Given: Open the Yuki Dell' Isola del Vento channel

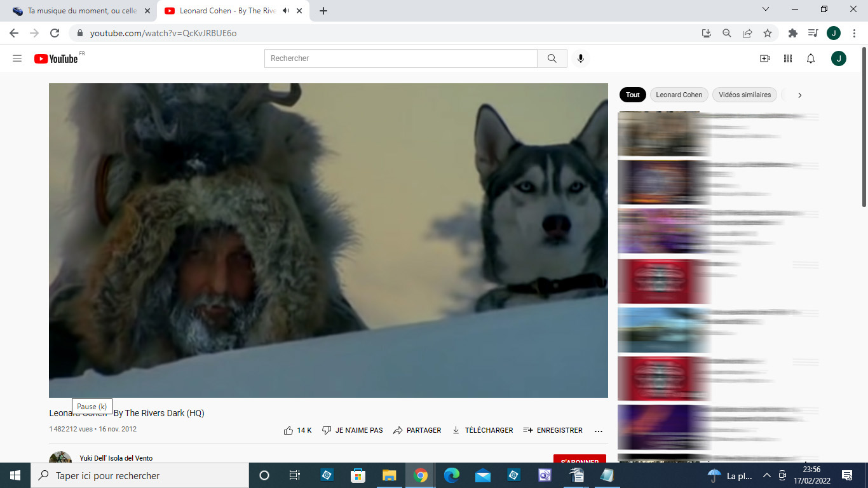Looking at the screenshot, I should (x=116, y=458).
